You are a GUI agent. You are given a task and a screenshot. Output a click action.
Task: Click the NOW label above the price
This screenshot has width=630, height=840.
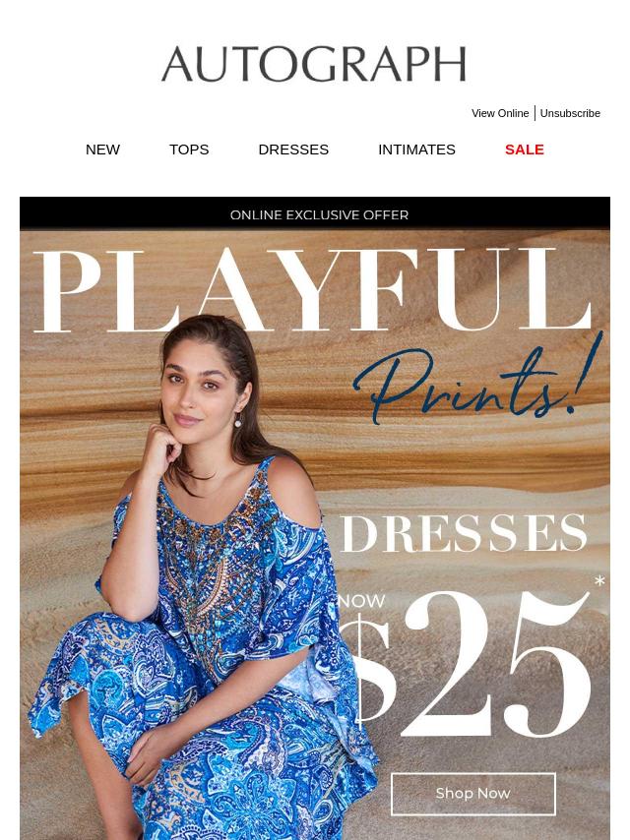click(361, 601)
